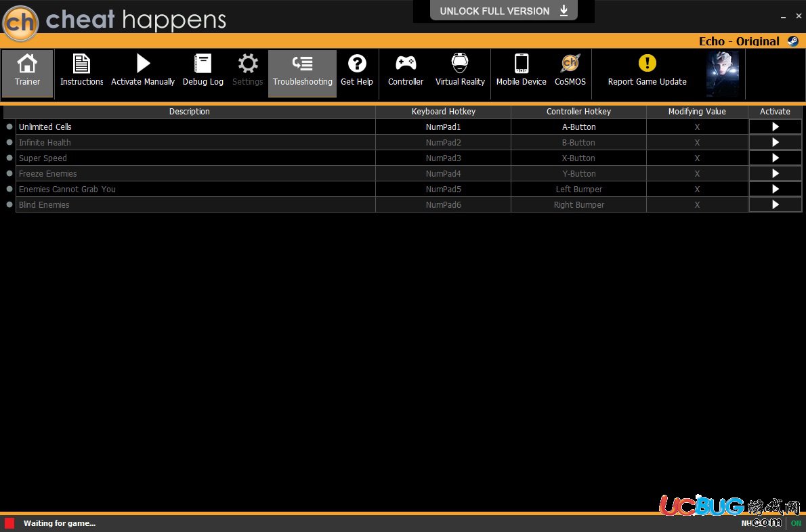
Task: Activate Enemies Cannot Grab You cheat
Action: coord(775,189)
